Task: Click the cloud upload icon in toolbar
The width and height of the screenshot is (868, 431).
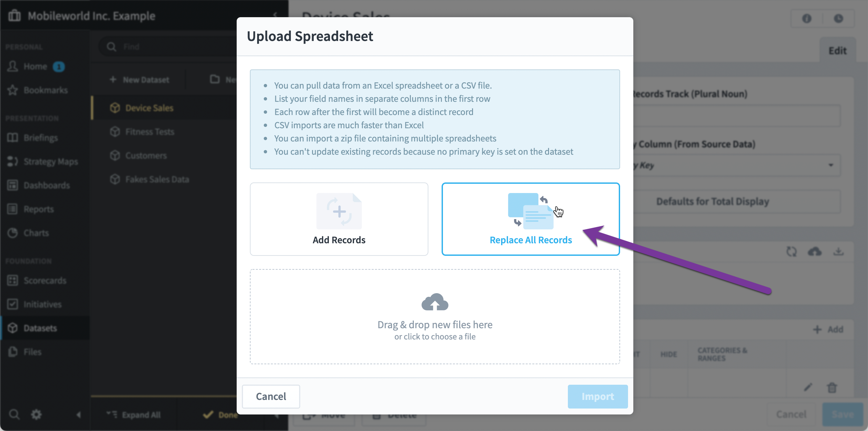Action: pyautogui.click(x=814, y=252)
